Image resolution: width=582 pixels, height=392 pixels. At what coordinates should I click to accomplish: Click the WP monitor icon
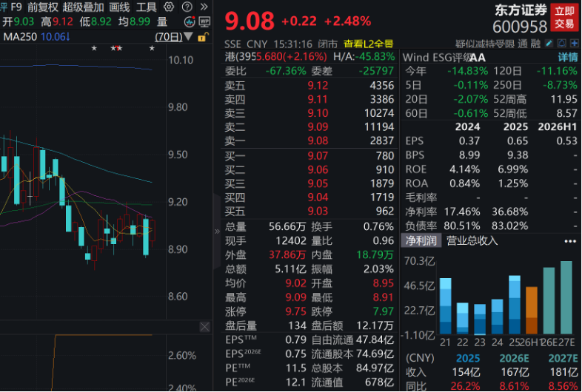pyautogui.click(x=204, y=22)
